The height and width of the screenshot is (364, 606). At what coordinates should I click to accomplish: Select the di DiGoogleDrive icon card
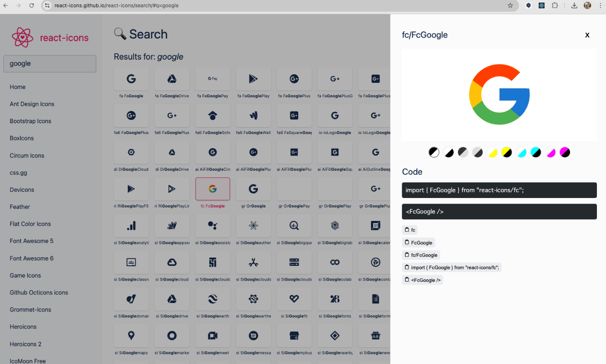172,153
